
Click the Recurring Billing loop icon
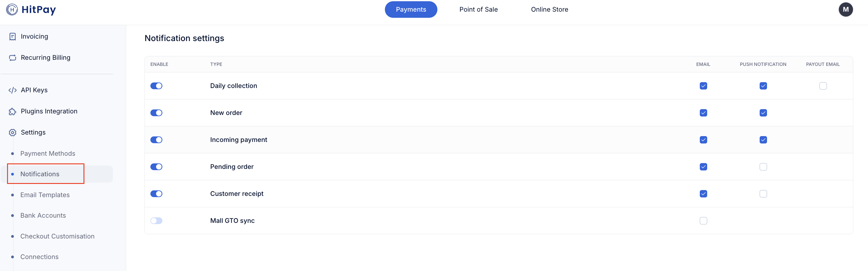tap(13, 58)
